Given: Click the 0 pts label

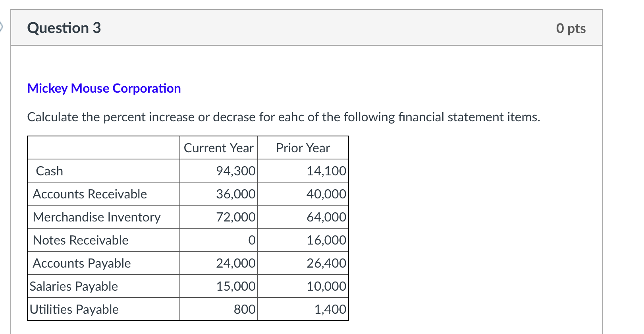Looking at the screenshot, I should (571, 28).
